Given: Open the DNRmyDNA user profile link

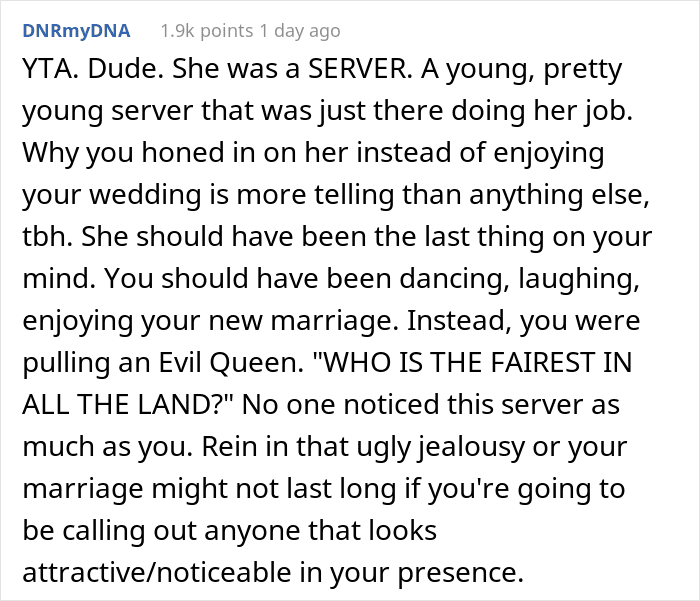Looking at the screenshot, I should click(x=76, y=31).
